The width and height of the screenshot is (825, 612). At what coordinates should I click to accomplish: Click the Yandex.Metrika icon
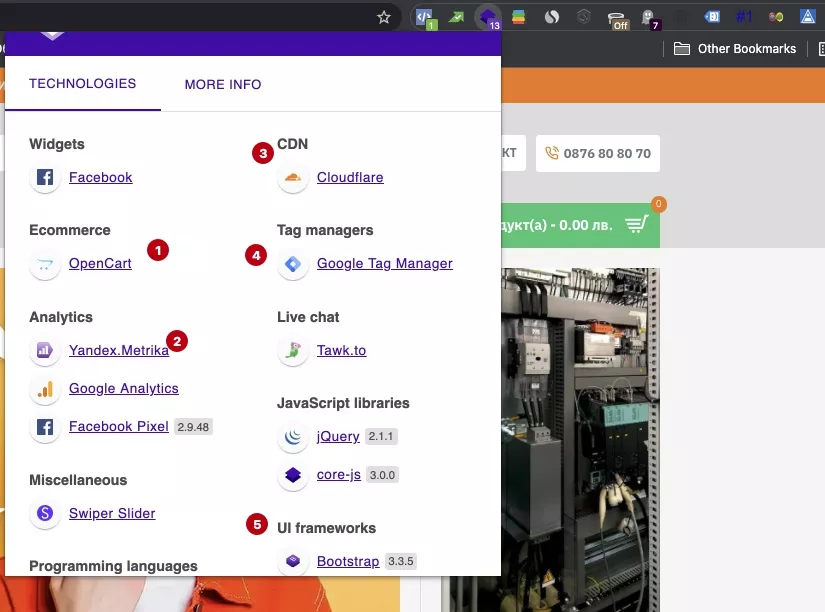pos(45,350)
